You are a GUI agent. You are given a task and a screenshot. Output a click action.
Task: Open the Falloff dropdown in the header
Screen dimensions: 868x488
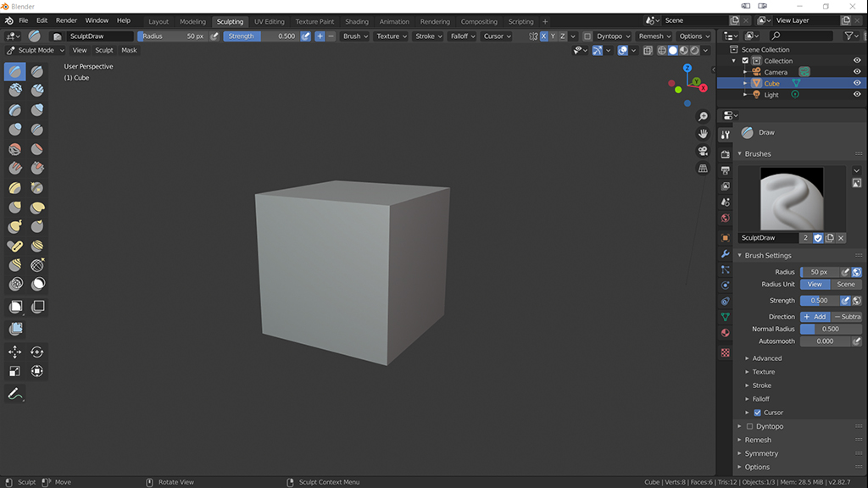point(462,36)
